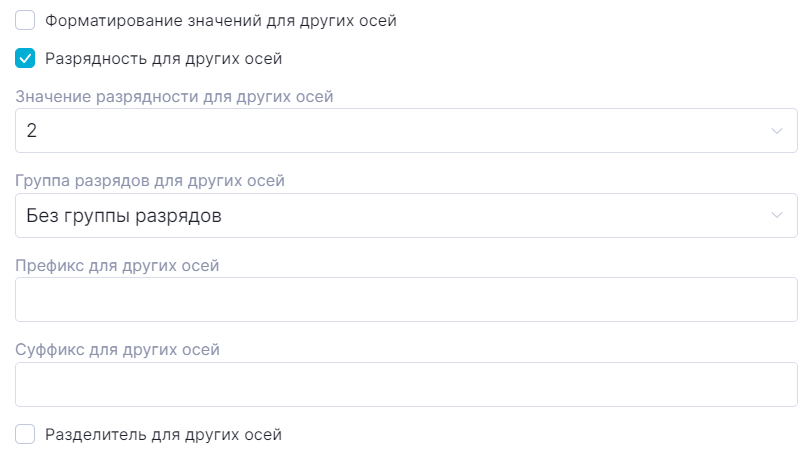This screenshot has width=812, height=452.
Task: Focus the 'Суффикс для других осей' input field
Action: coord(406,384)
